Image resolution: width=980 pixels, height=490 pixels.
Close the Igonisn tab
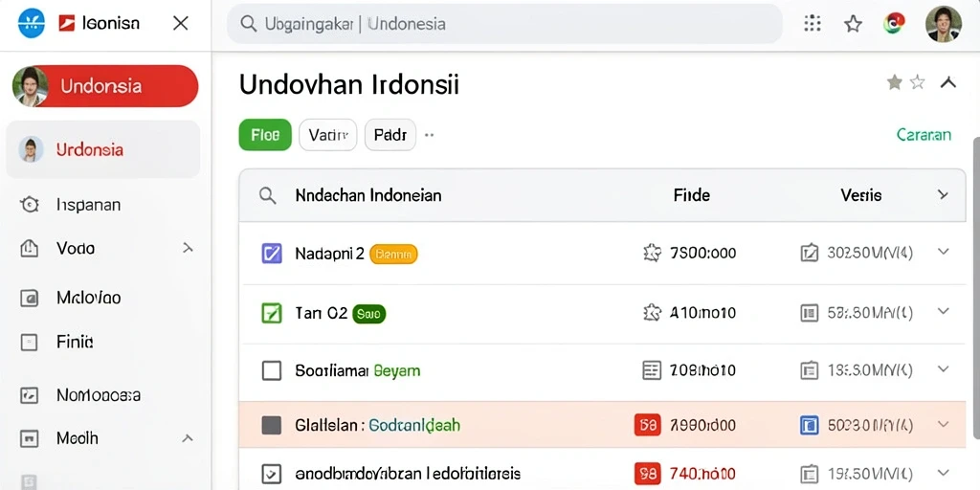tap(181, 24)
